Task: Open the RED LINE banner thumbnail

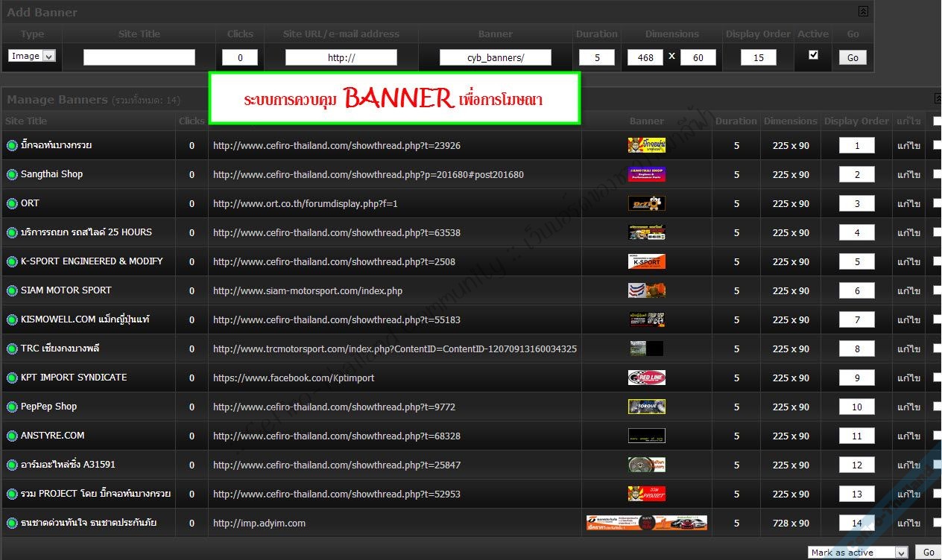Action: 646,378
